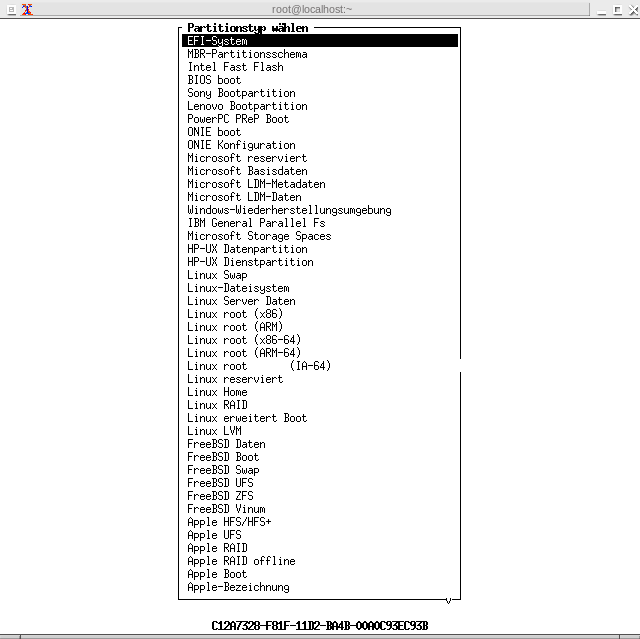Screen dimensions: 640x639
Task: Choose Lenovo Bootpartition entry
Action: point(247,106)
